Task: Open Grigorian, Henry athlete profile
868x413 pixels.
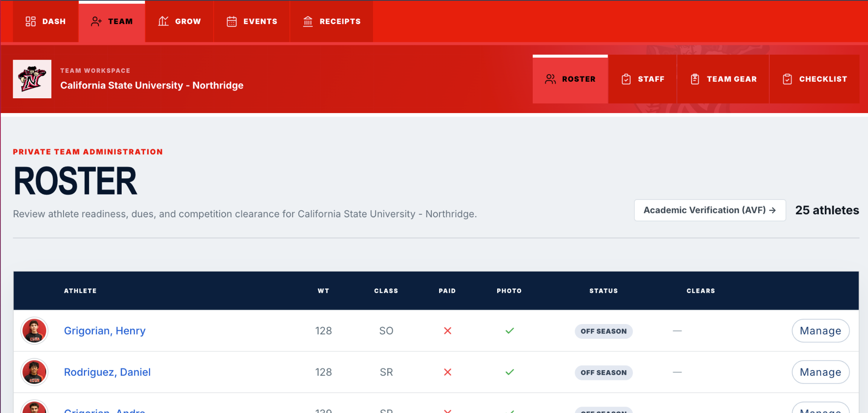Action: (105, 331)
